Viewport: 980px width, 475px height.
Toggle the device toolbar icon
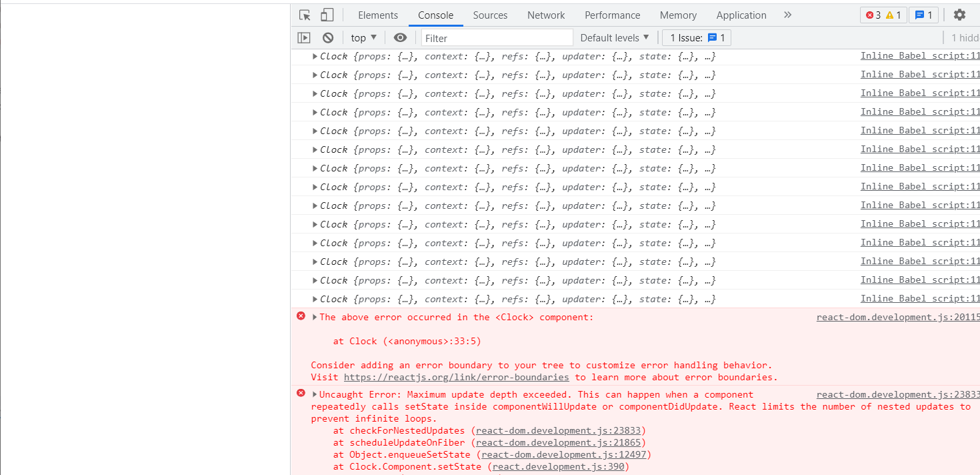click(x=327, y=15)
